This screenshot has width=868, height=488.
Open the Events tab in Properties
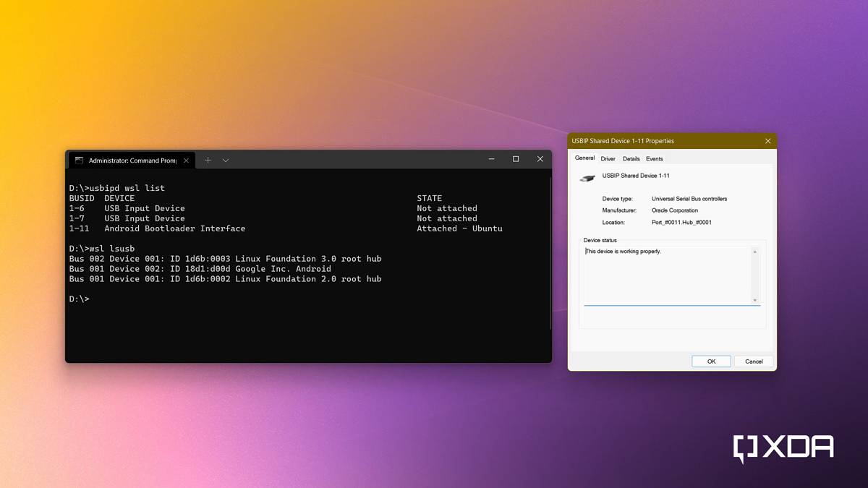click(x=655, y=159)
